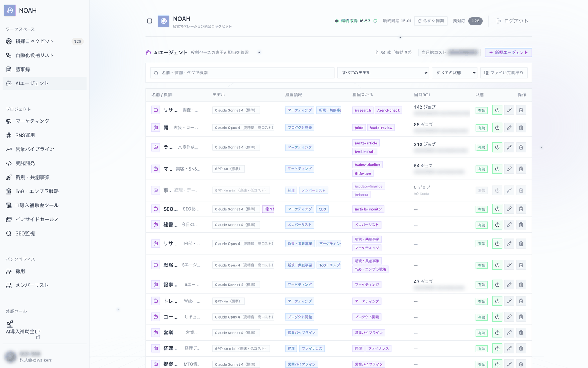Enable the disabled 事... accounting agent power toggle

(x=497, y=190)
